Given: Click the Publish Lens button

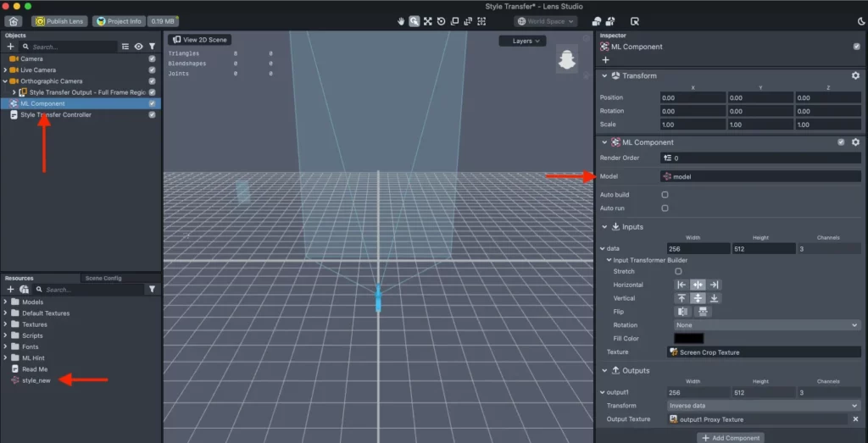Looking at the screenshot, I should tap(60, 21).
